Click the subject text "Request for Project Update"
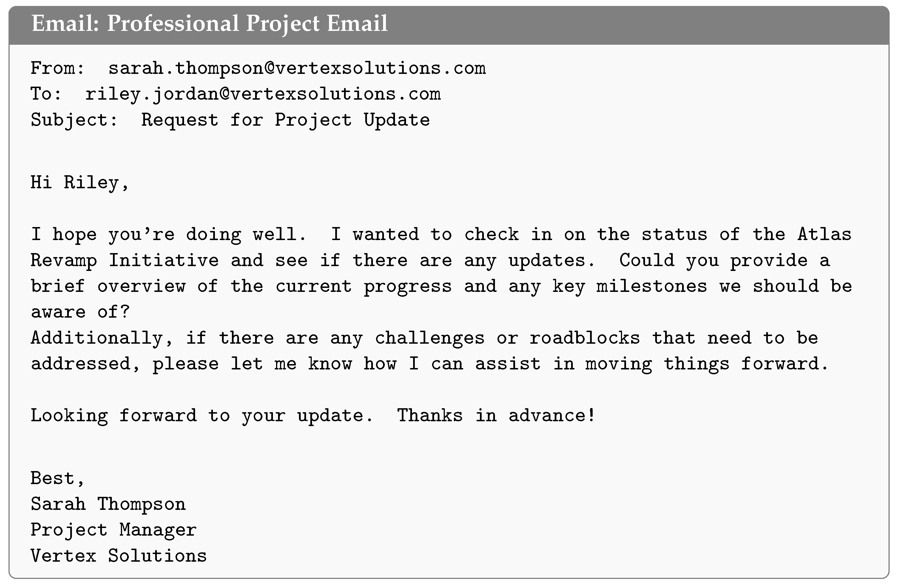The height and width of the screenshot is (588, 897). (x=285, y=120)
